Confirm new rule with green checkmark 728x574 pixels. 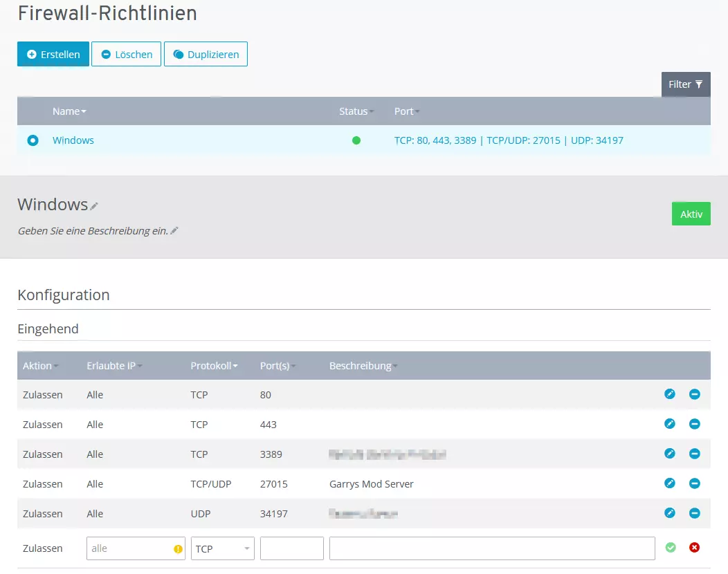point(671,548)
